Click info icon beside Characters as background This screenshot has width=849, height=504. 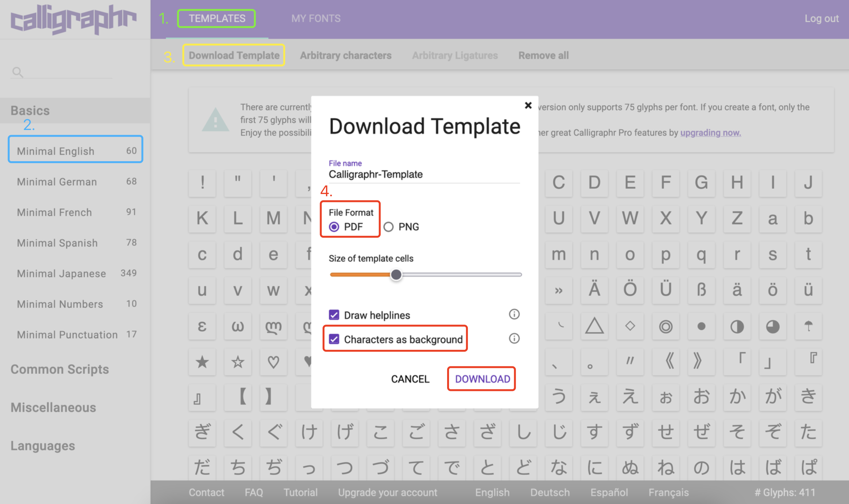click(x=514, y=338)
